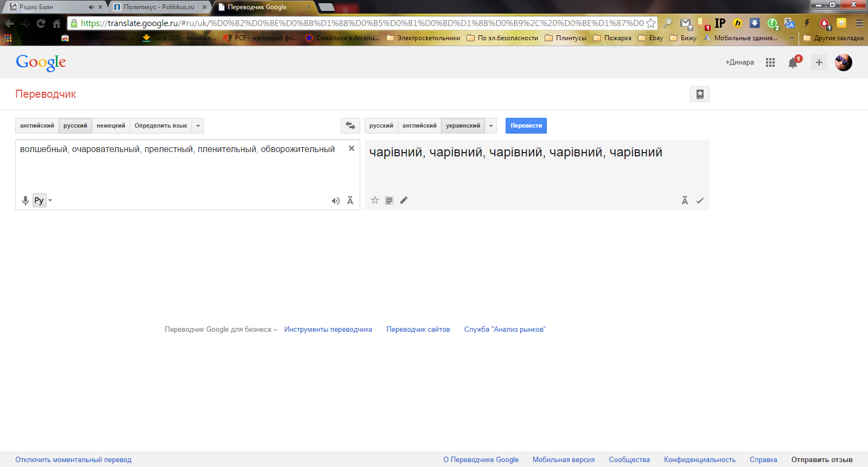Click Отключить моментальный перевод link

[73, 460]
